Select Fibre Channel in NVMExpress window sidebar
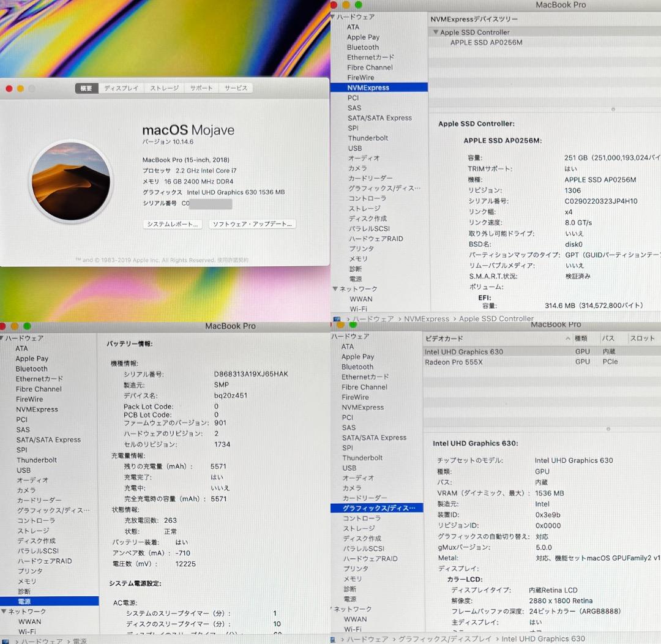 tap(370, 67)
